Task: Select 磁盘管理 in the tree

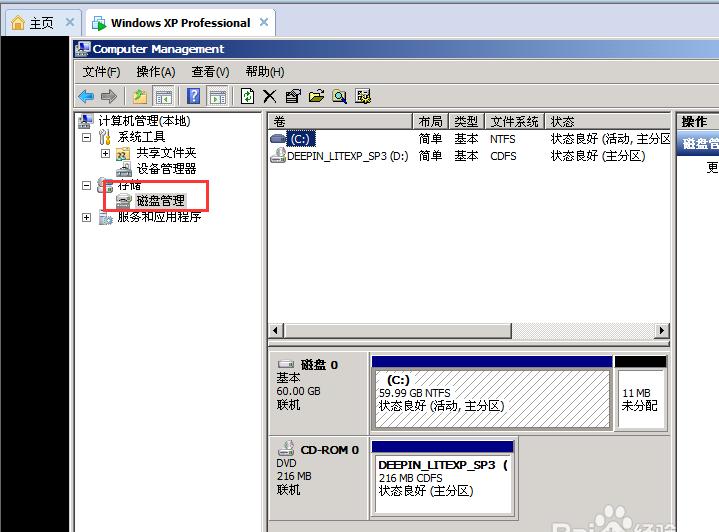Action: coord(160,201)
